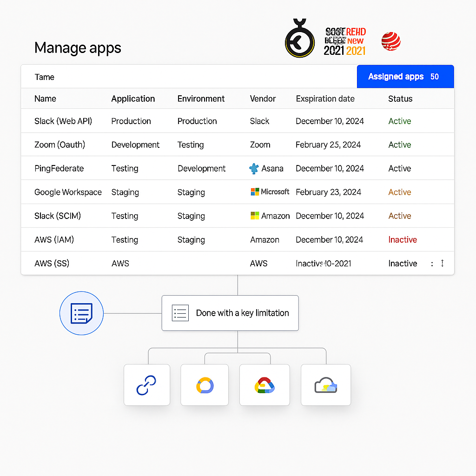Click the Amazon vendor in AWS (IAM) row
476x476 pixels.
(x=264, y=239)
